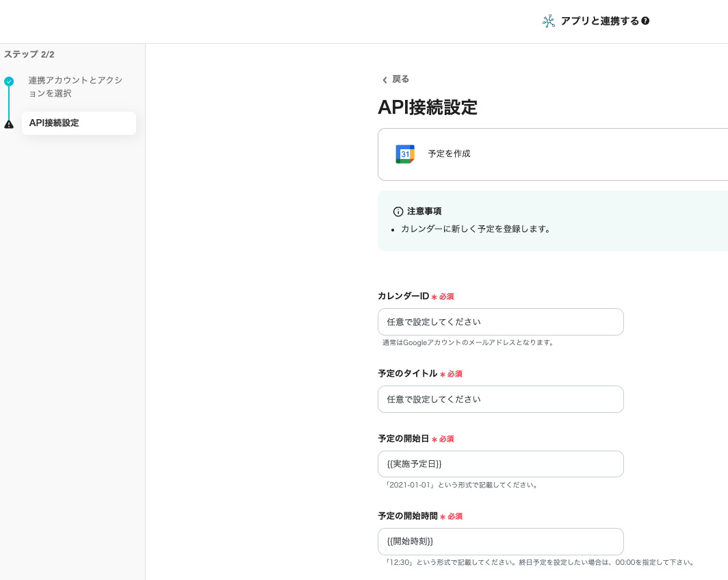Click the ステップ 2/2 label

point(29,54)
